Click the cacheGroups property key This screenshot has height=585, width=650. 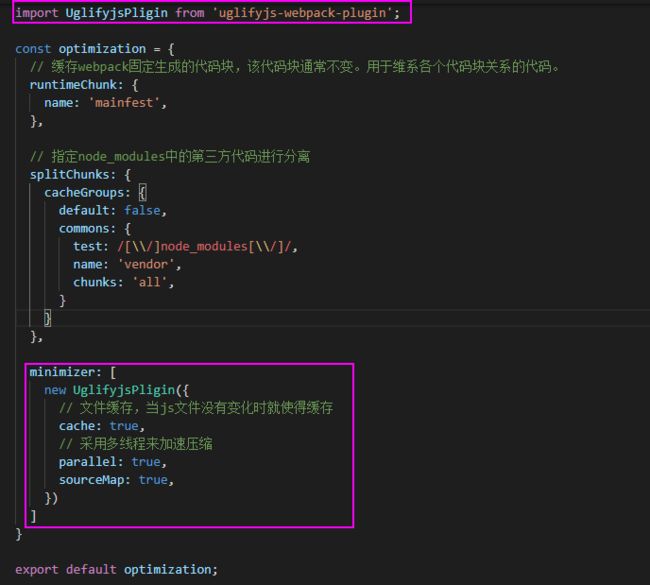tap(84, 192)
